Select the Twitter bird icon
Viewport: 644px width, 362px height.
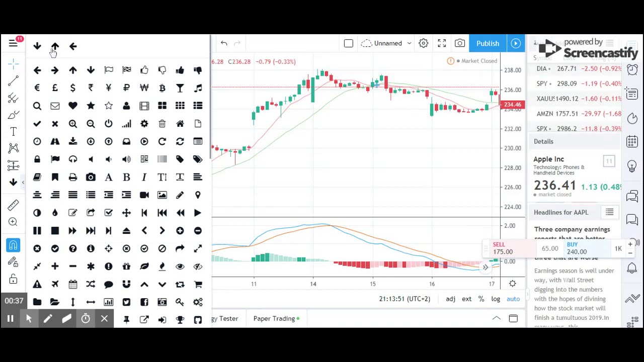pyautogui.click(x=126, y=302)
